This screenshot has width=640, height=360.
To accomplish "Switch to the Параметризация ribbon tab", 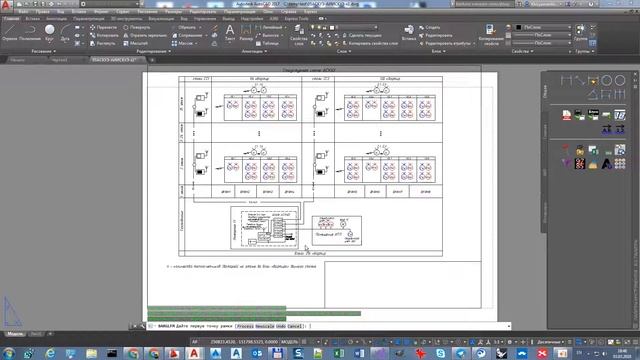I will pyautogui.click(x=89, y=19).
